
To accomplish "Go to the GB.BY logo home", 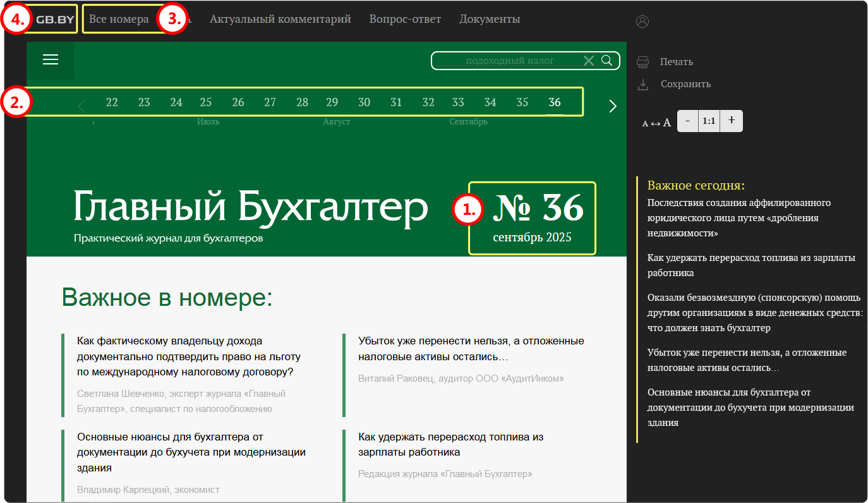I will coord(55,19).
